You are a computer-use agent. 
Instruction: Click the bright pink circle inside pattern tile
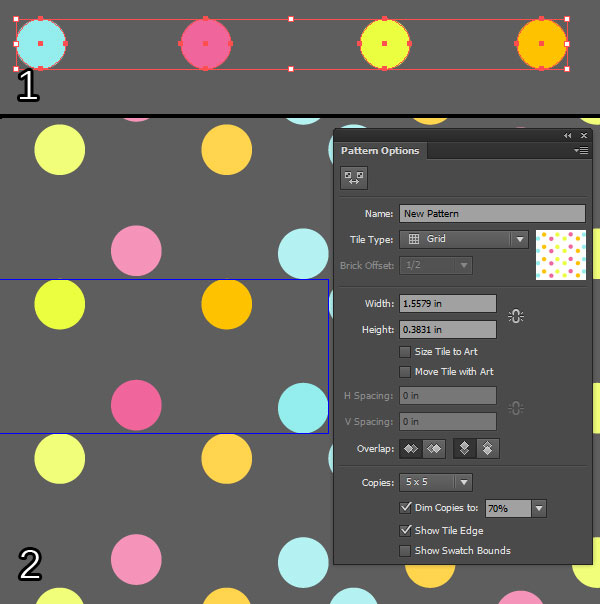pyautogui.click(x=136, y=405)
